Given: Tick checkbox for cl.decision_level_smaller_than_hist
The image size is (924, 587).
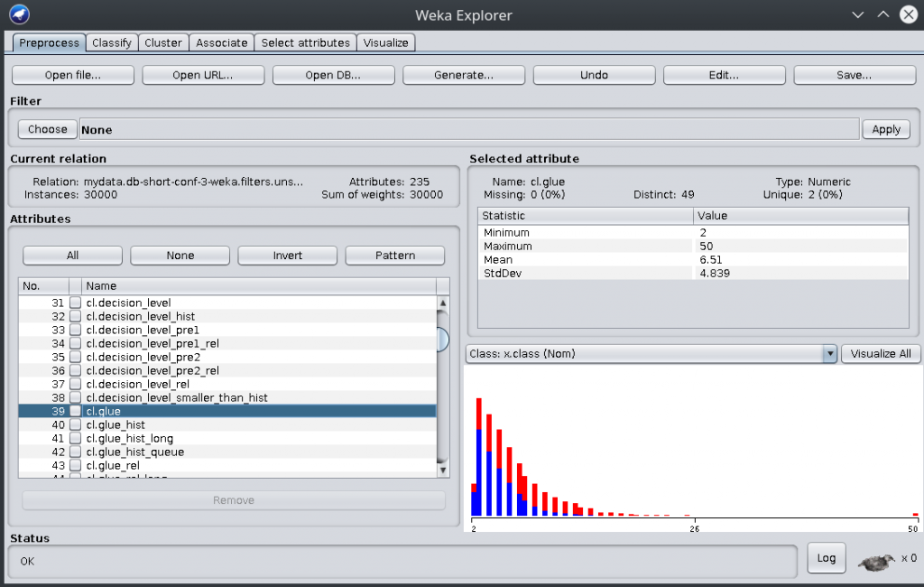Looking at the screenshot, I should click(76, 397).
